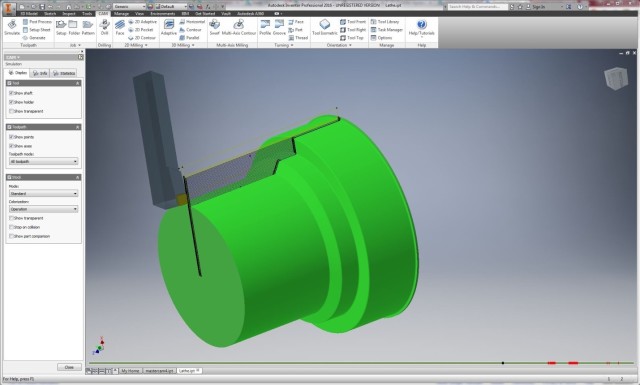Open CAM Options
The width and height of the screenshot is (640, 385).
click(x=381, y=38)
